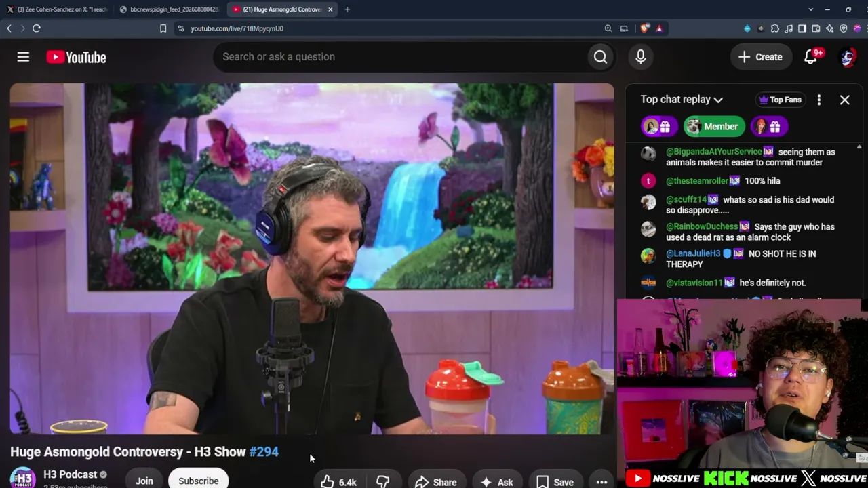Expand the Top chat replay dropdown
The width and height of the screenshot is (868, 488).
click(x=682, y=100)
